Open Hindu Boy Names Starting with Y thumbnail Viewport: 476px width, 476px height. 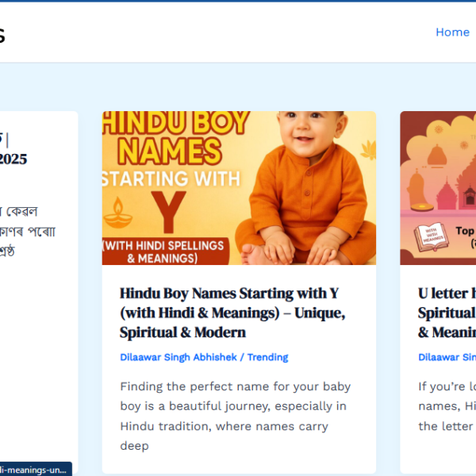(x=239, y=188)
